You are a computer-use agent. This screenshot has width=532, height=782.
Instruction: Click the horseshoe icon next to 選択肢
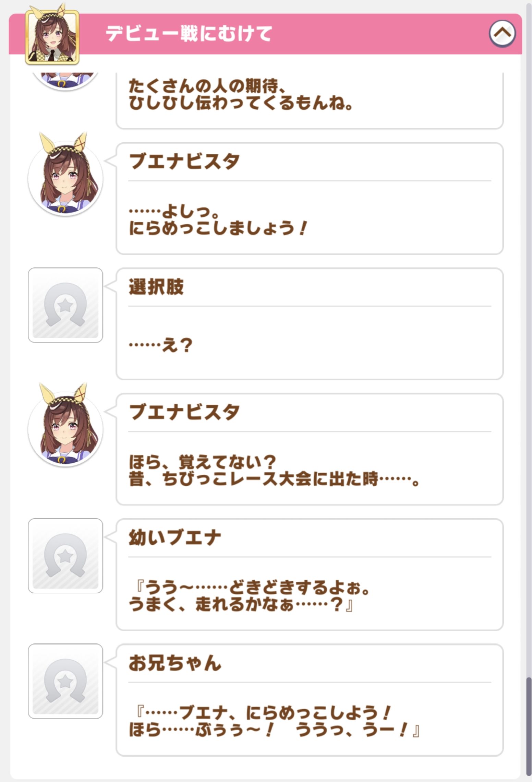click(x=65, y=305)
